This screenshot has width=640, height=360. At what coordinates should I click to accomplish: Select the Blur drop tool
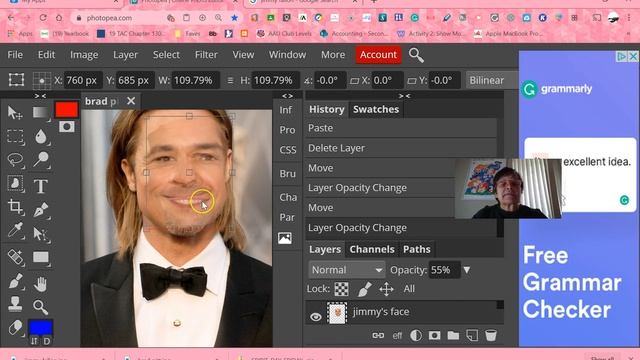tap(40, 136)
